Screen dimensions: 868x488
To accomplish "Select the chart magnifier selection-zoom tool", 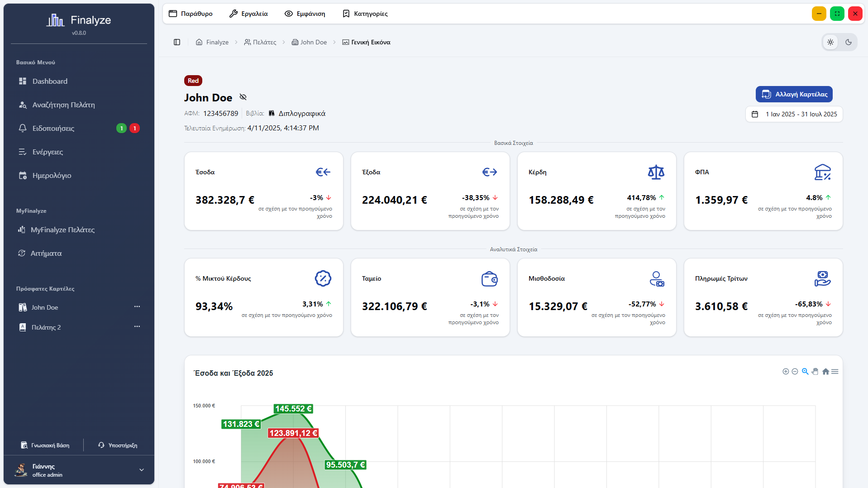I will 805,372.
